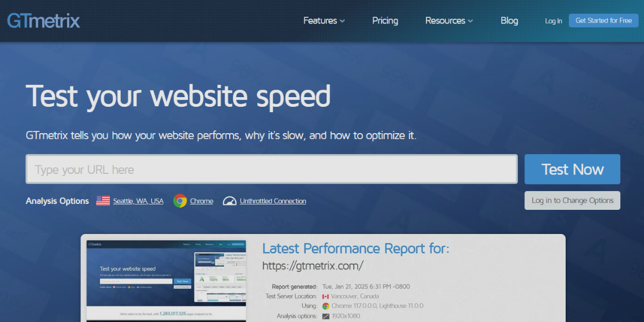Go to the Blog page
Screen dimensions: 644x322
pyautogui.click(x=509, y=21)
